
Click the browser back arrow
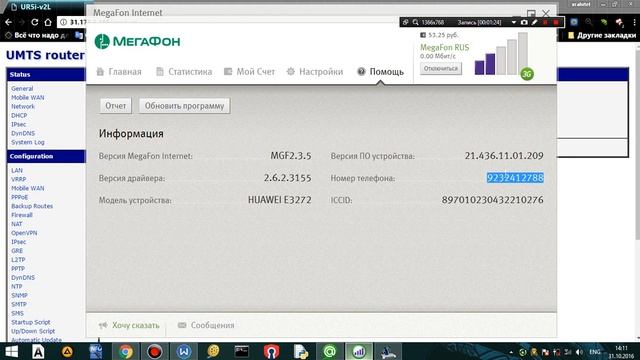tap(9, 22)
